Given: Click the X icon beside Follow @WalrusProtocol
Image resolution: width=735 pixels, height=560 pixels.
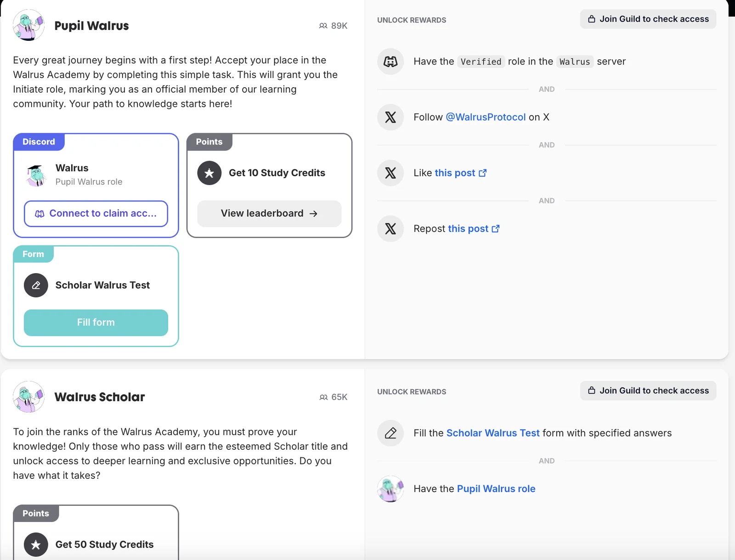Looking at the screenshot, I should point(390,117).
